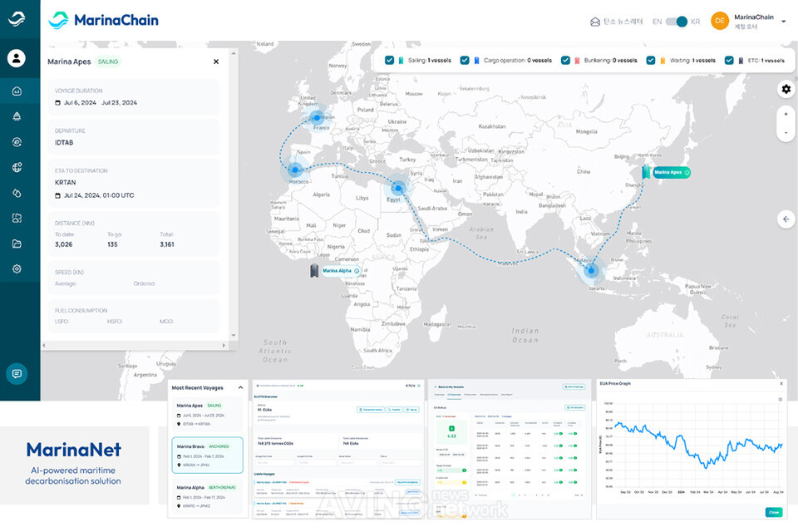The height and width of the screenshot is (532, 798).
Task: Collapse the Most Recent Voyages panel
Action: (x=240, y=388)
